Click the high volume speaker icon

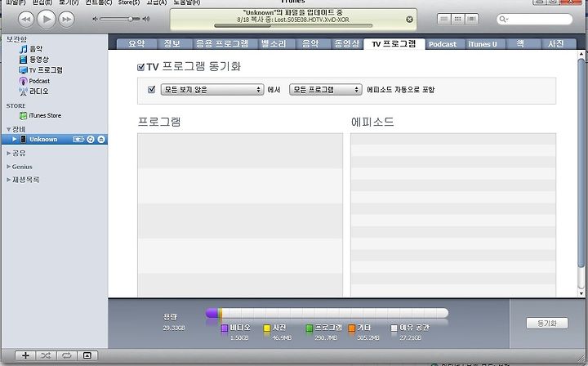tap(146, 19)
